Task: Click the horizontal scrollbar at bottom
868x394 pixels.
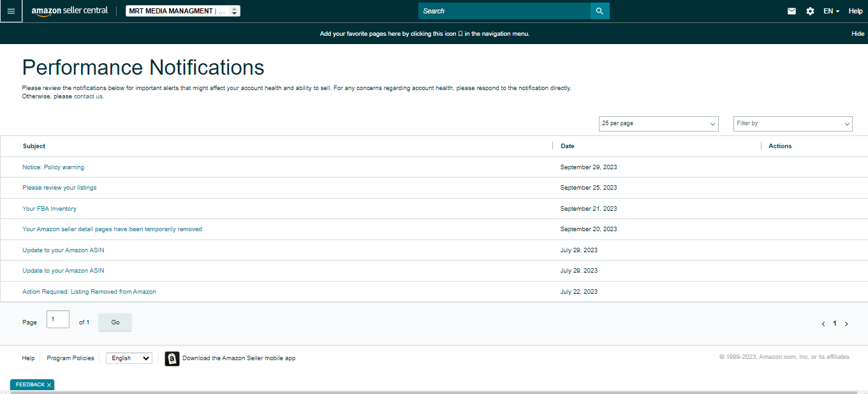Action: click(434, 392)
